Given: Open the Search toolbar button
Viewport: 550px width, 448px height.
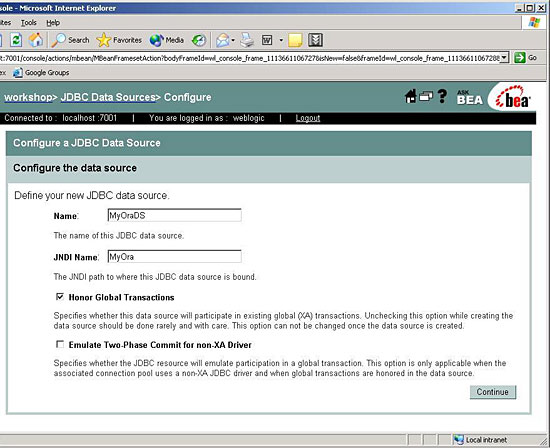Looking at the screenshot, I should (x=71, y=40).
